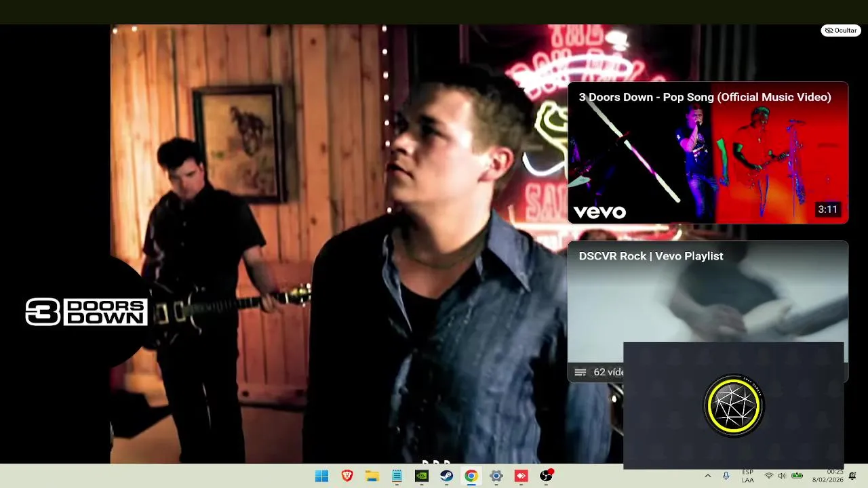The height and width of the screenshot is (488, 868).
Task: Open Settings gear from taskbar
Action: [x=496, y=476]
